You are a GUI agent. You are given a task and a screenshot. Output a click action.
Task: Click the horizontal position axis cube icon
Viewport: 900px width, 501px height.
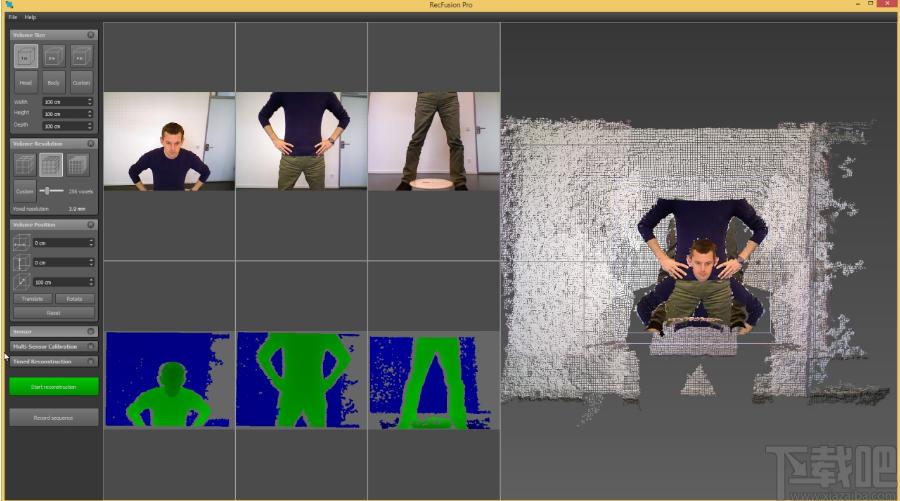(x=21, y=243)
